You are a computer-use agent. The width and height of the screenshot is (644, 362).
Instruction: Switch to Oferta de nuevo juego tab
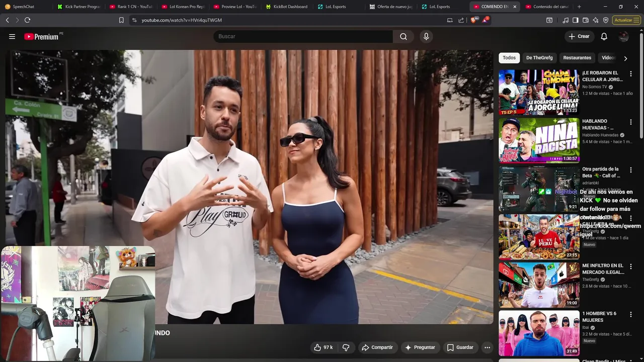(391, 7)
